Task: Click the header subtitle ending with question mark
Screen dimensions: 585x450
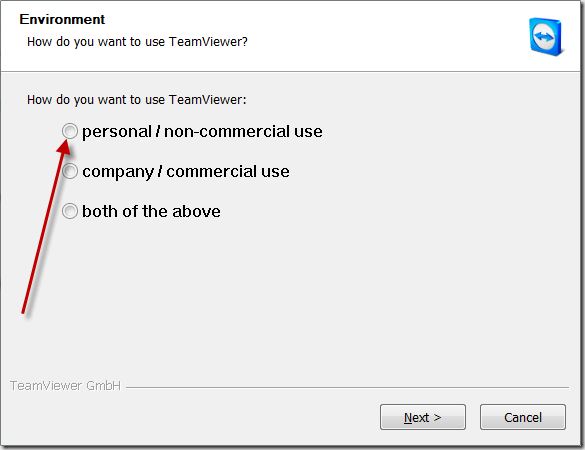Action: click(x=137, y=42)
